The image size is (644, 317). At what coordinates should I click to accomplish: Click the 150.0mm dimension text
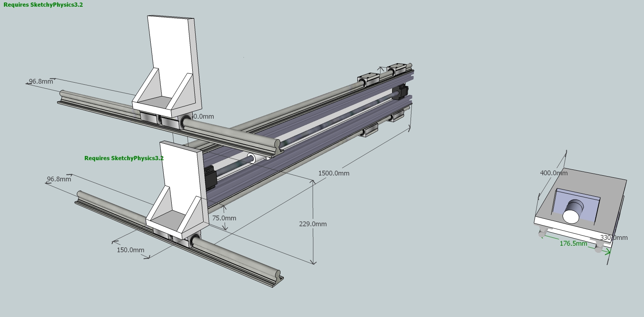pyautogui.click(x=130, y=250)
